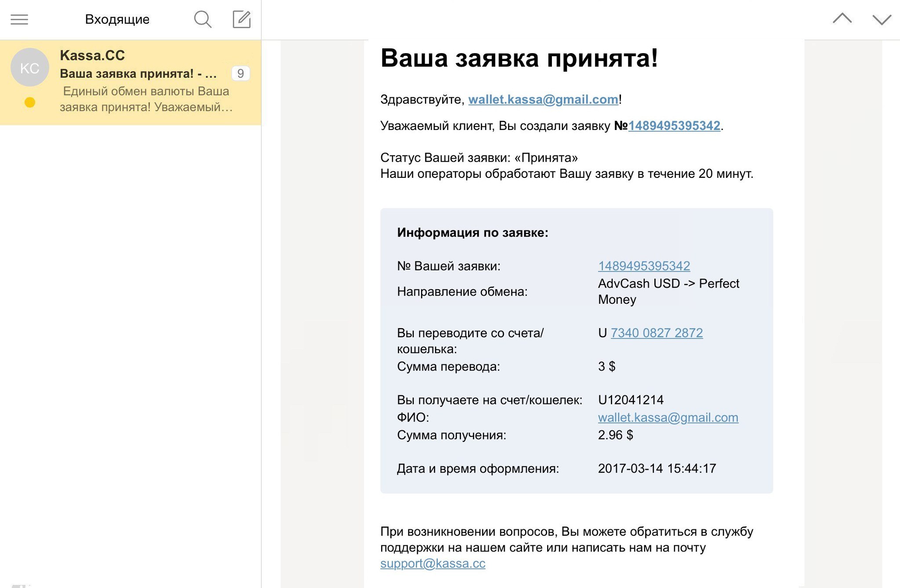Click the receiving wallet U12041214

(x=631, y=400)
